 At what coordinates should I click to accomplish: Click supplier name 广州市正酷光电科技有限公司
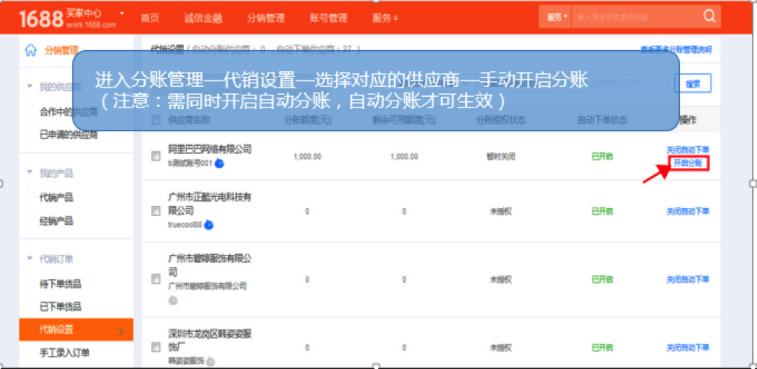210,204
